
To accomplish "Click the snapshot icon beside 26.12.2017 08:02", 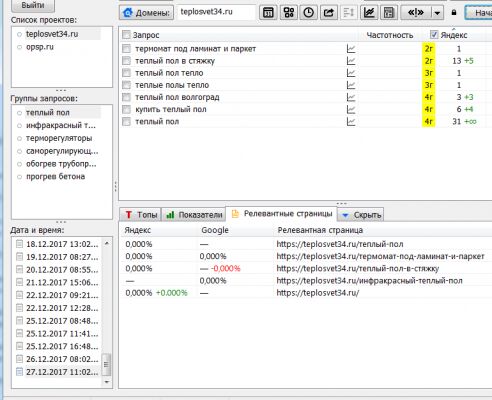I will (x=20, y=359).
